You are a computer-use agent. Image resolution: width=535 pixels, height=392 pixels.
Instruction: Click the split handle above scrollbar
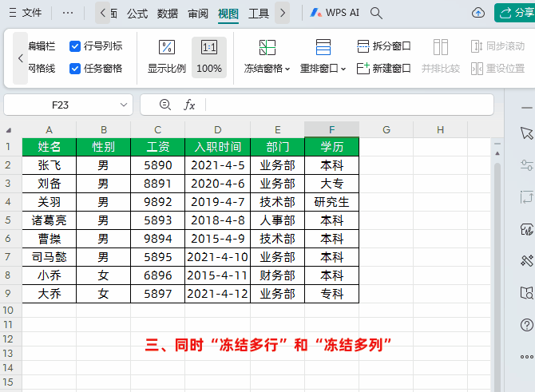pyautogui.click(x=497, y=144)
